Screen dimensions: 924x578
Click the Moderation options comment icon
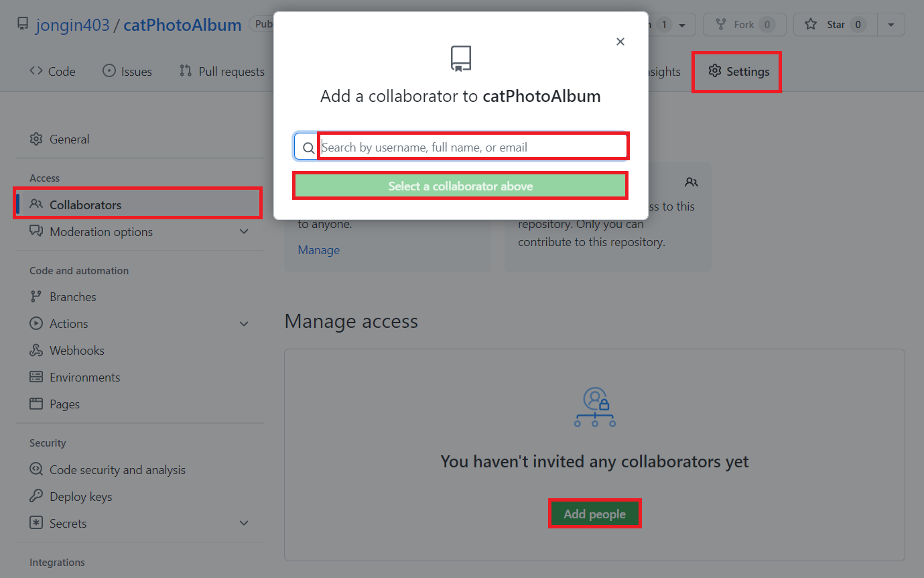(x=36, y=231)
